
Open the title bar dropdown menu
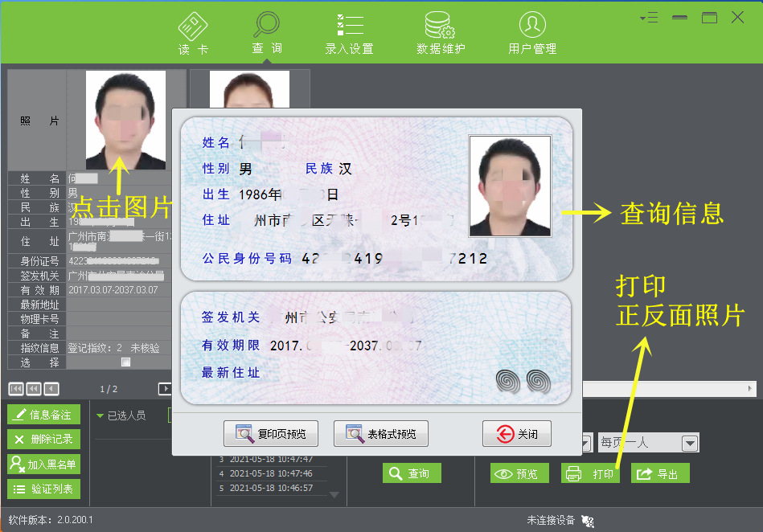click(x=648, y=16)
